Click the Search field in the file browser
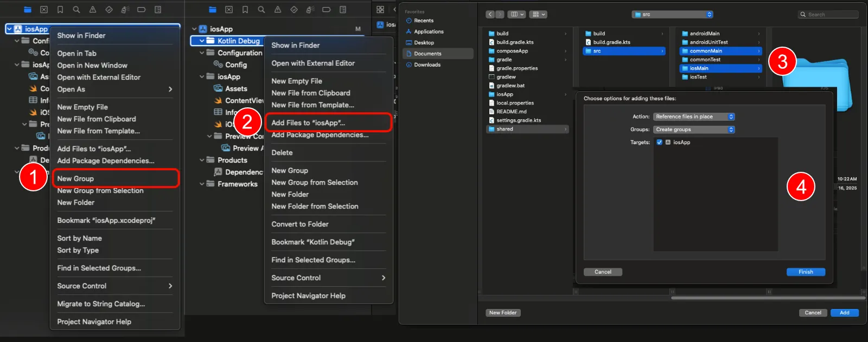This screenshot has width=868, height=342. [831, 15]
